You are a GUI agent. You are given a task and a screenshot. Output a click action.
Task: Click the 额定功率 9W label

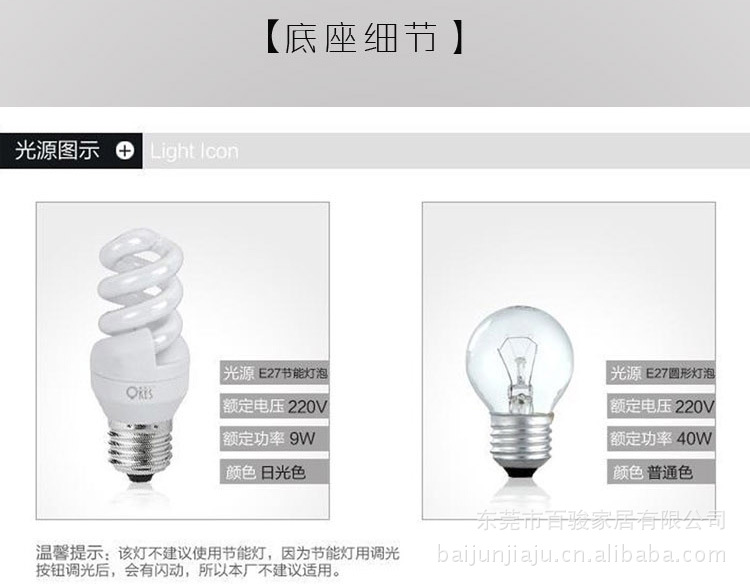pyautogui.click(x=275, y=439)
